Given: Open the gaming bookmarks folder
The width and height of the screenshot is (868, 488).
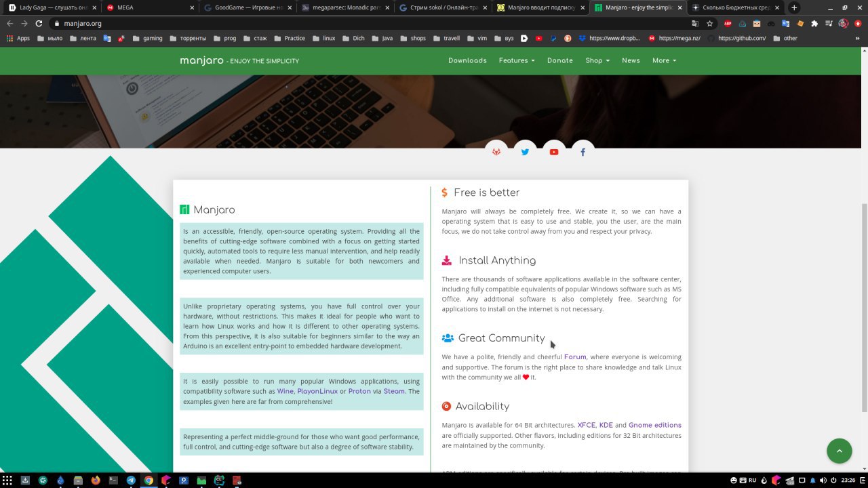Looking at the screenshot, I should pyautogui.click(x=147, y=38).
